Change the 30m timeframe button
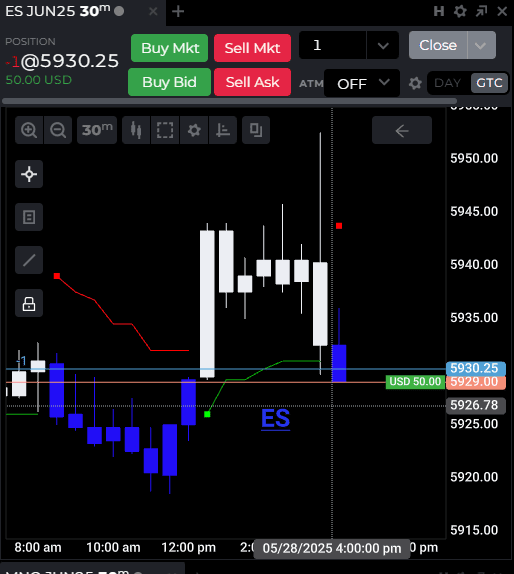The height and width of the screenshot is (574, 514). tap(97, 130)
